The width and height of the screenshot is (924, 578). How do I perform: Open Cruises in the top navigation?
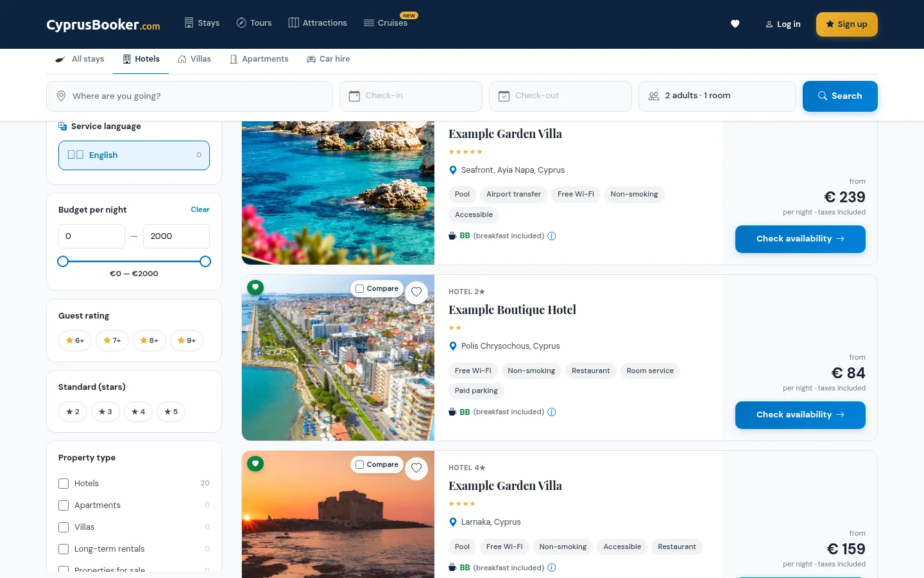(386, 23)
